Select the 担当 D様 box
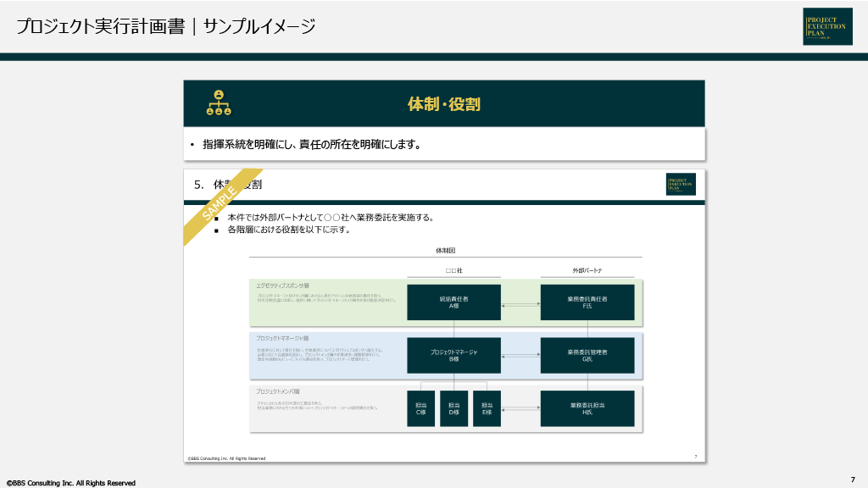868x488 pixels. point(453,408)
